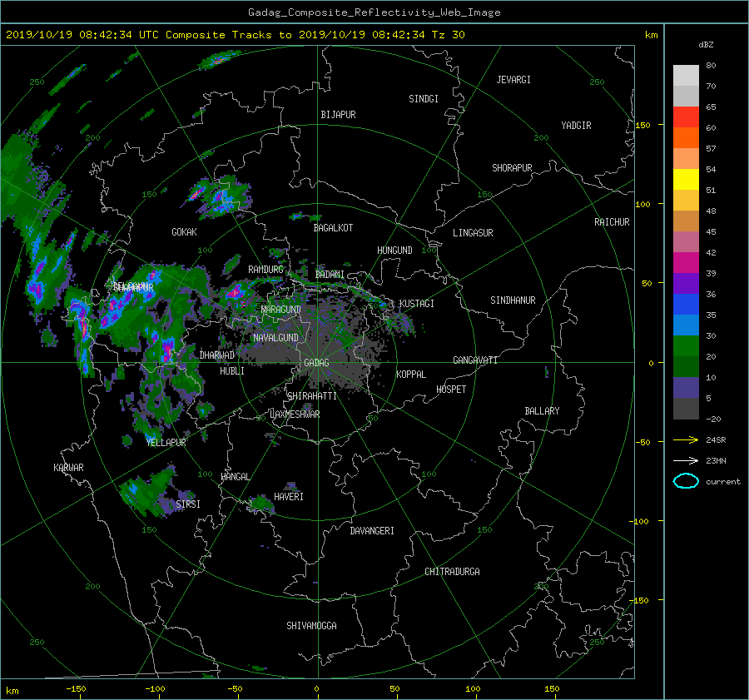
Task: Click the GADAG radar center label
Action: (316, 363)
